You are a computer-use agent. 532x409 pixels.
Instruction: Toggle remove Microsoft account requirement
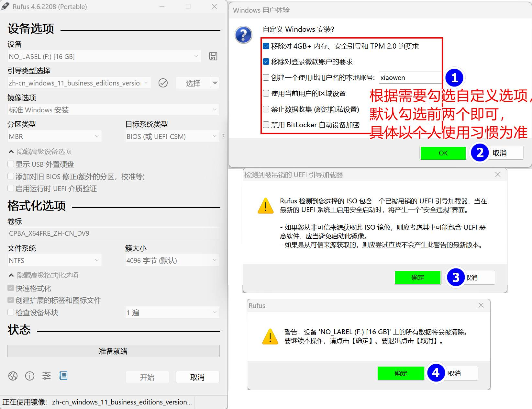(x=266, y=62)
